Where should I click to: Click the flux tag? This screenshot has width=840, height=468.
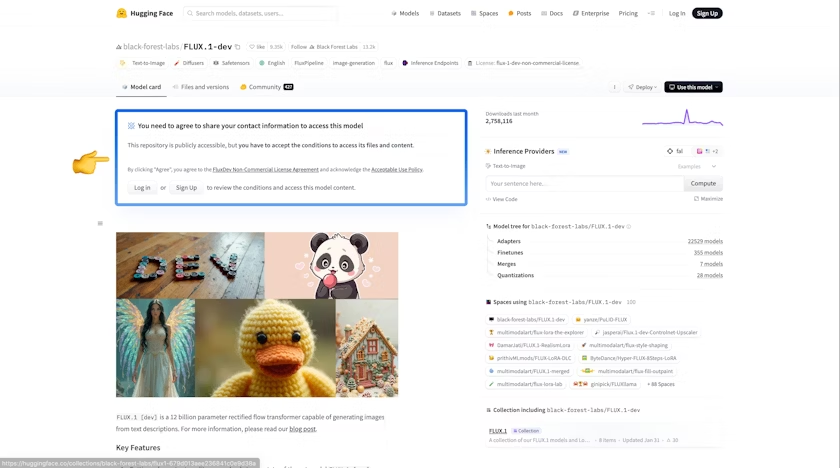pyautogui.click(x=388, y=63)
